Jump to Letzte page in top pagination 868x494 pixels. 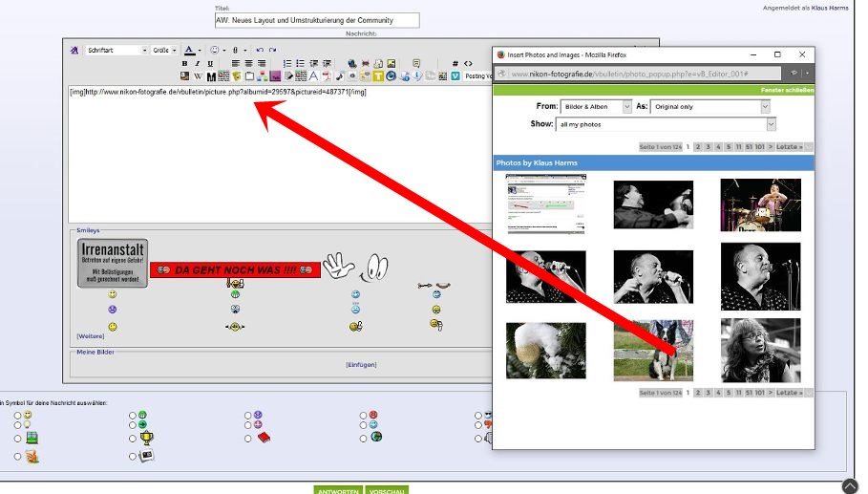pos(789,147)
